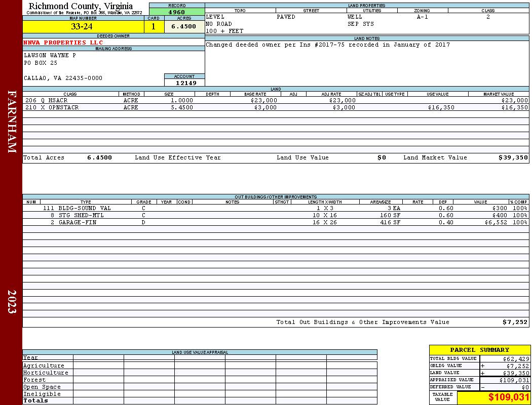The height and width of the screenshot is (405, 532).
Task: Select the record number 4960
Action: (177, 12)
